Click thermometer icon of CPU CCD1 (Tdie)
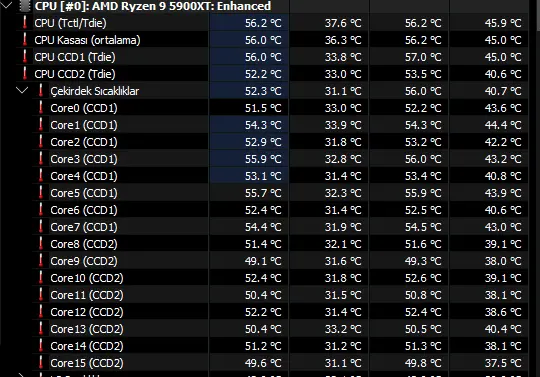Viewport: 540px width, 377px height. click(25, 56)
